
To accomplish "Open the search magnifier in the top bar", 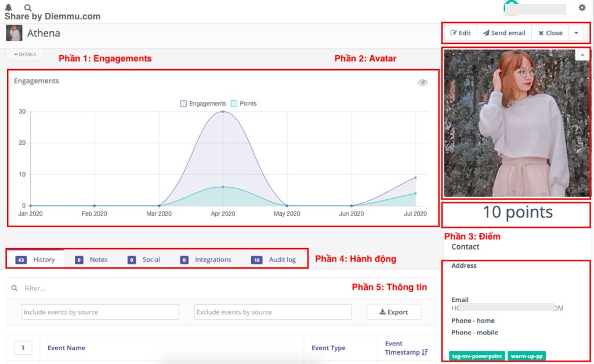I will tap(28, 7).
